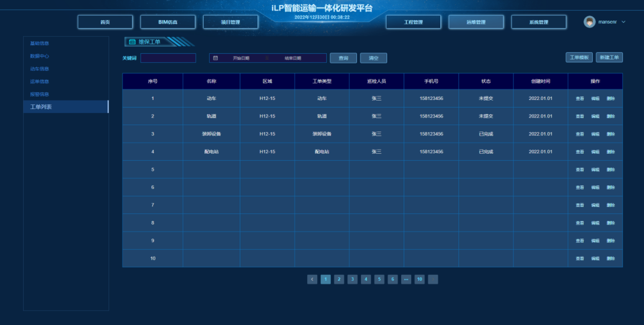Click the 维保工单 panel title icon

[132, 42]
